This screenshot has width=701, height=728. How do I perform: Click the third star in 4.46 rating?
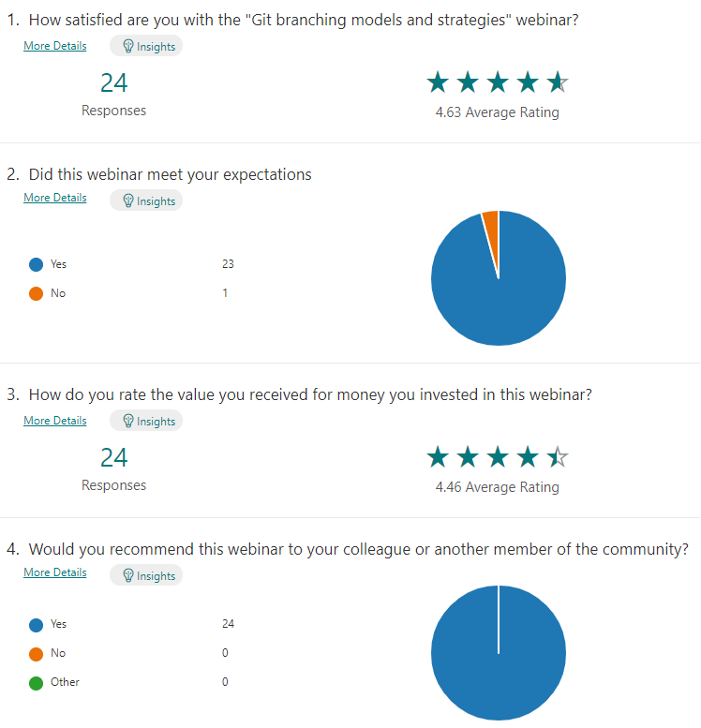[498, 457]
